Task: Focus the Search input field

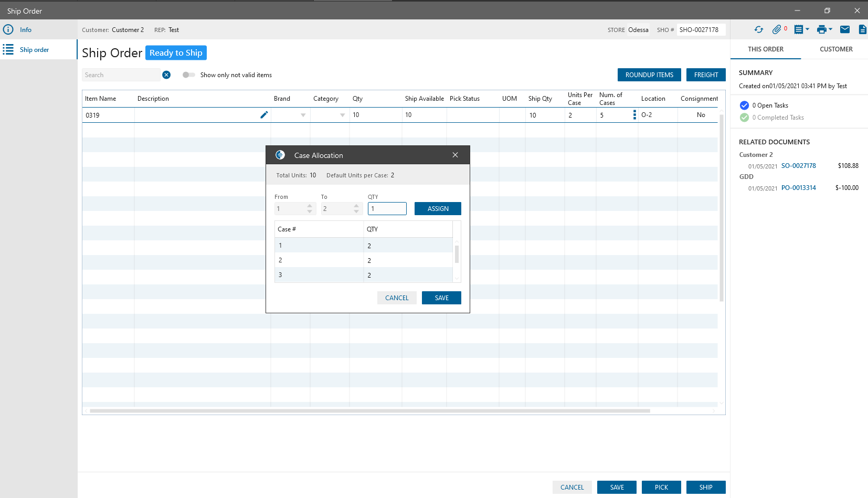Action: coord(121,75)
